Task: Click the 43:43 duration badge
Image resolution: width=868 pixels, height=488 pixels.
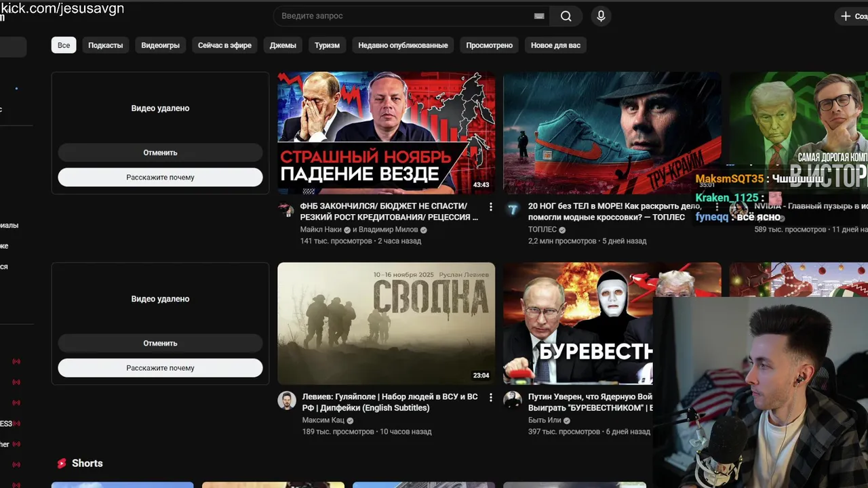Action: [x=481, y=185]
